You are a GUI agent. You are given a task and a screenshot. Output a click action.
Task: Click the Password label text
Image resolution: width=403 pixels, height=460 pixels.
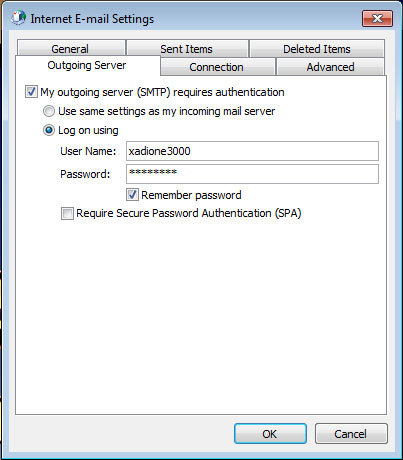point(85,174)
